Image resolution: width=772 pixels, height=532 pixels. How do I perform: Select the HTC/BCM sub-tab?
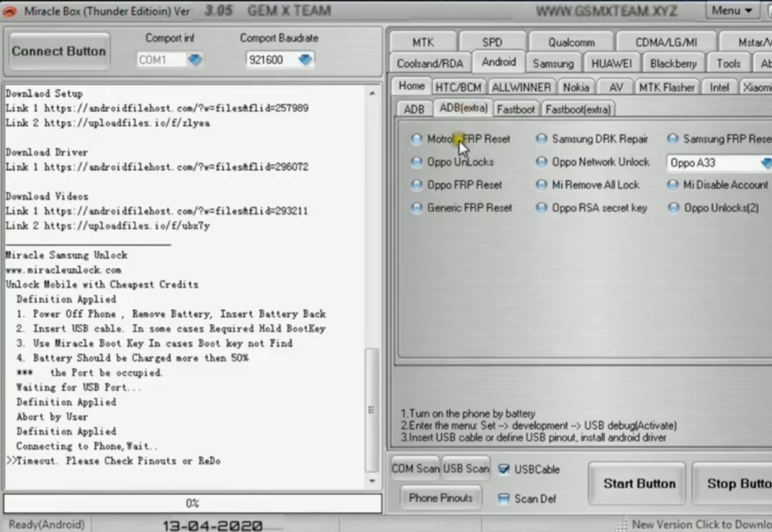[458, 88]
